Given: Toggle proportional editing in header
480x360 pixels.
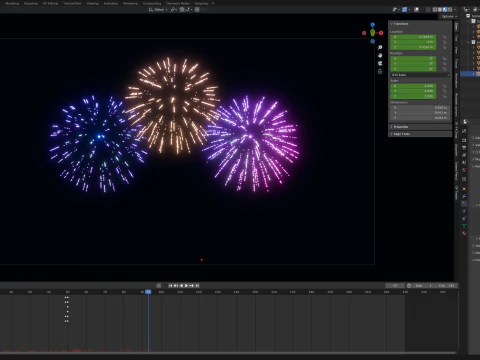Looking at the screenshot, I should tap(197, 9).
